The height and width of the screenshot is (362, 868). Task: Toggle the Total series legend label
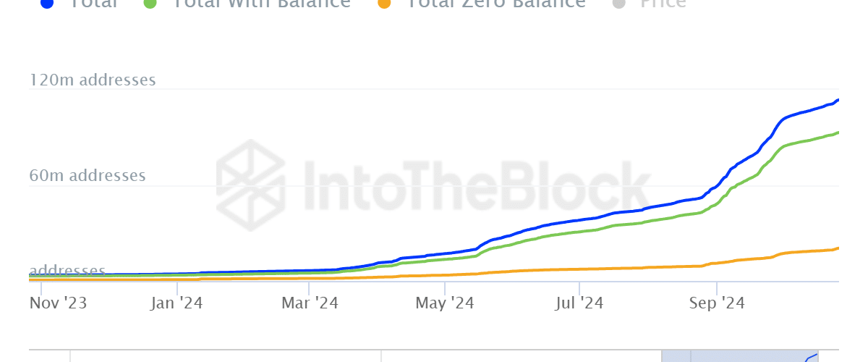pyautogui.click(x=93, y=3)
